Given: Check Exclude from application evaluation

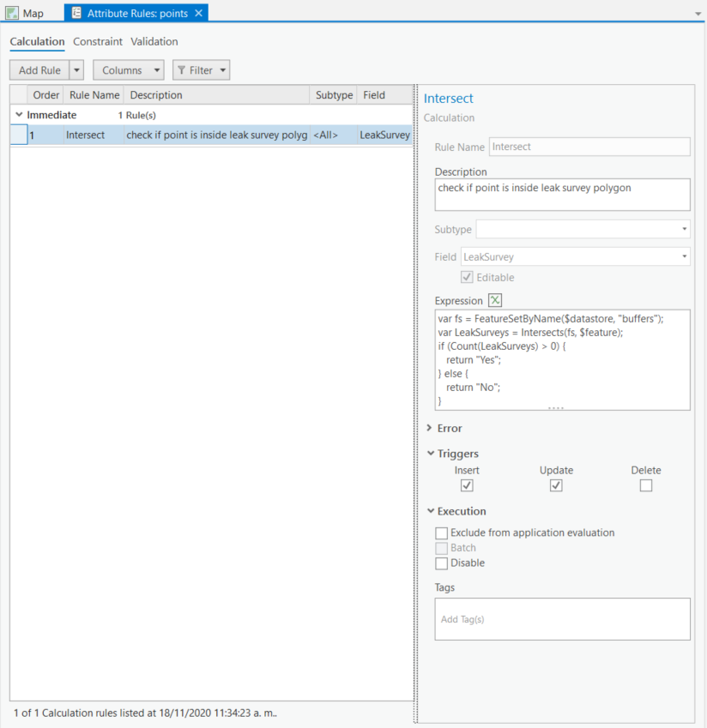Looking at the screenshot, I should pyautogui.click(x=441, y=532).
